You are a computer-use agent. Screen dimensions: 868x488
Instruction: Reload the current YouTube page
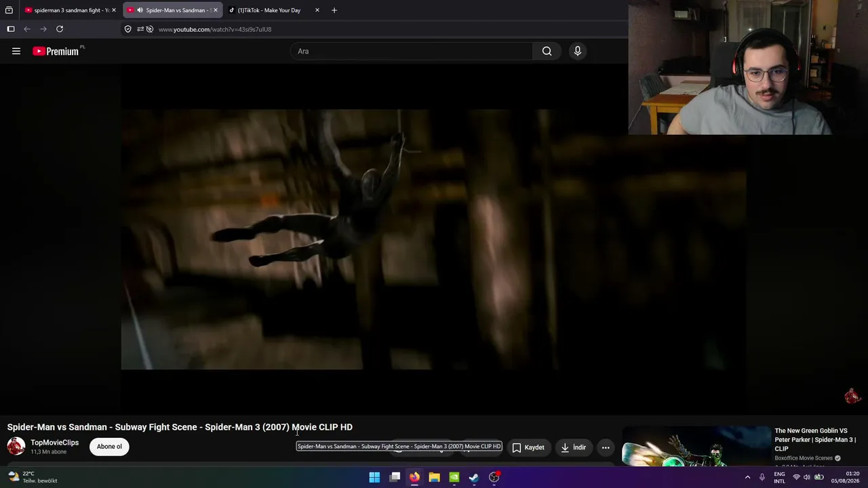pyautogui.click(x=60, y=29)
